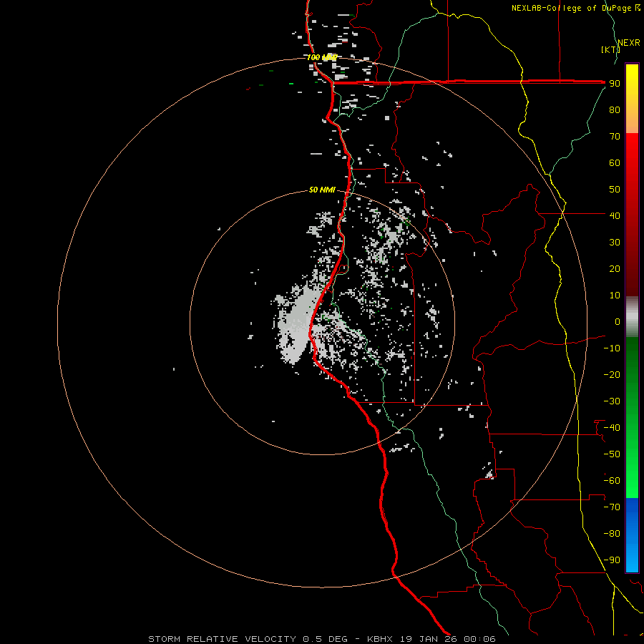Click the -40 value on the velocity scale
The height and width of the screenshot is (644, 644).
612,428
